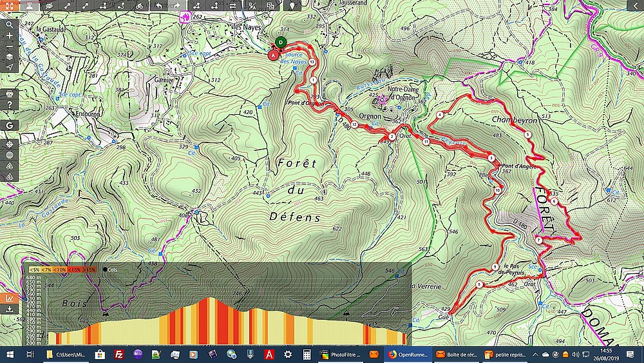Click the pink shelter icon near 262
The image size is (644, 363).
point(185,17)
